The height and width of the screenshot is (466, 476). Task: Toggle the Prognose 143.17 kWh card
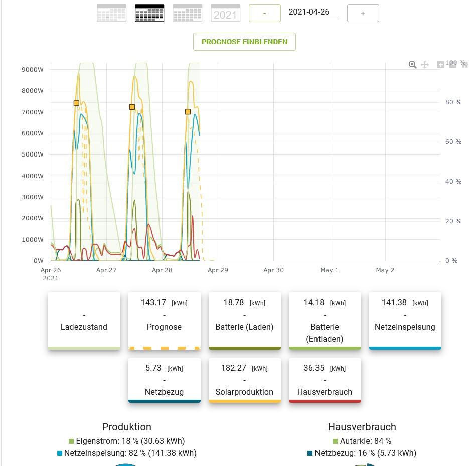(164, 321)
